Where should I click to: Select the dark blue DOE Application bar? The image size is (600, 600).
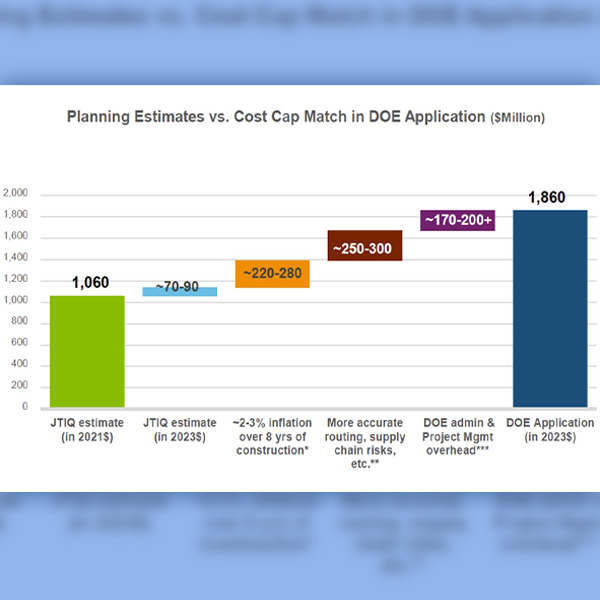click(549, 308)
